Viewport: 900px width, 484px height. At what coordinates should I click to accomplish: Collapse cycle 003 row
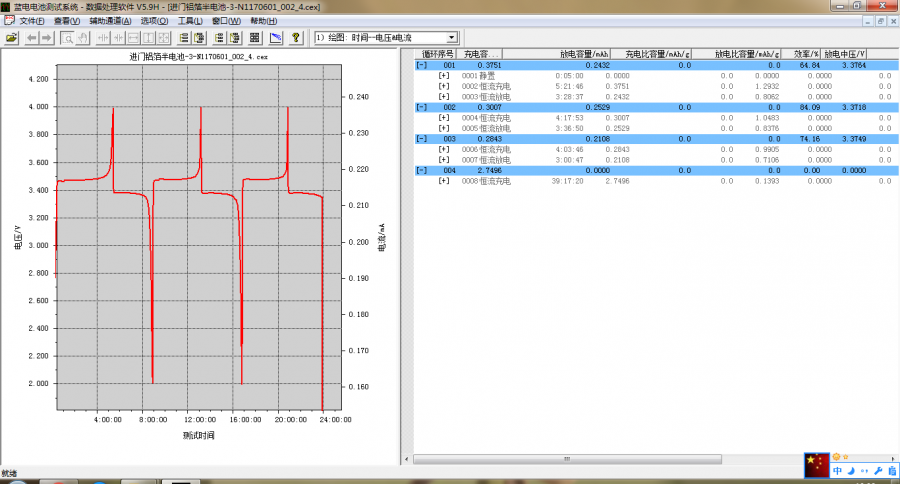point(421,139)
